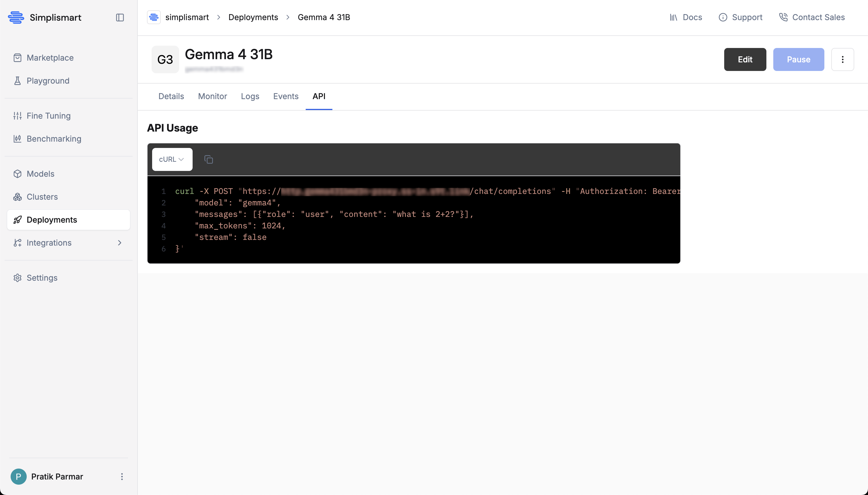The height and width of the screenshot is (495, 868).
Task: Click the Settings gear icon
Action: [17, 278]
